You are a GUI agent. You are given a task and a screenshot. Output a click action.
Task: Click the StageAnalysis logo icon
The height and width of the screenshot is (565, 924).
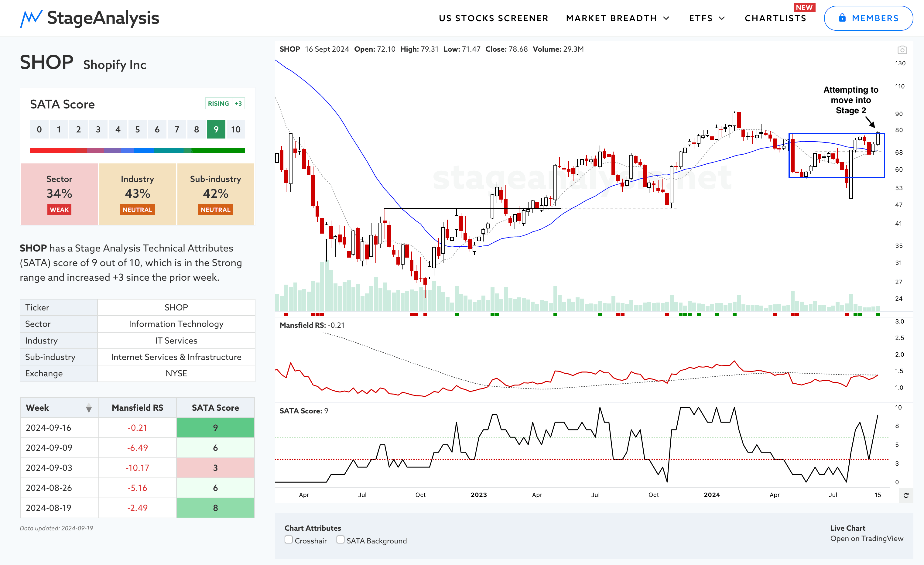[x=31, y=18]
